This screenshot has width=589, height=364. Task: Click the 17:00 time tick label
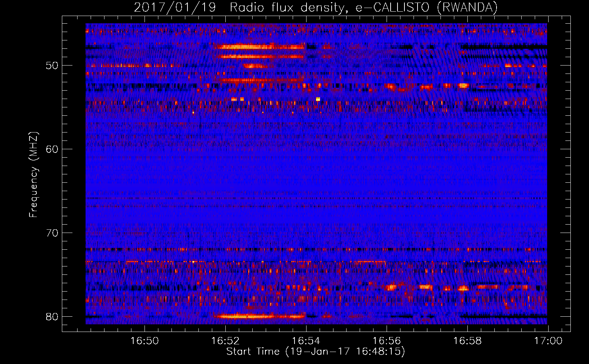[548, 341]
